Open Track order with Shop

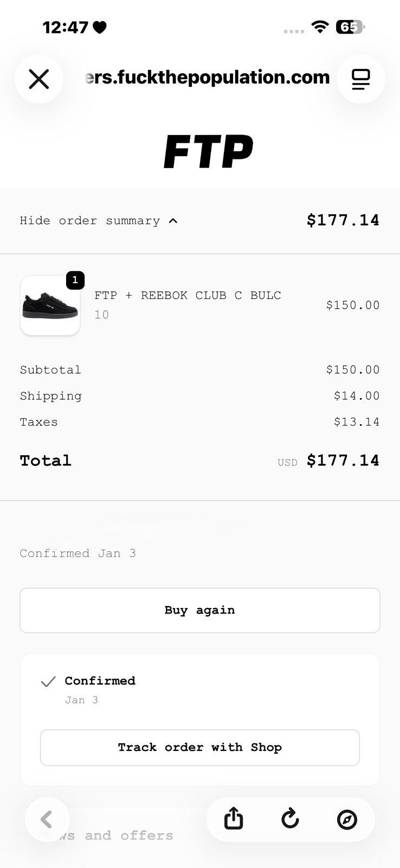(x=200, y=748)
